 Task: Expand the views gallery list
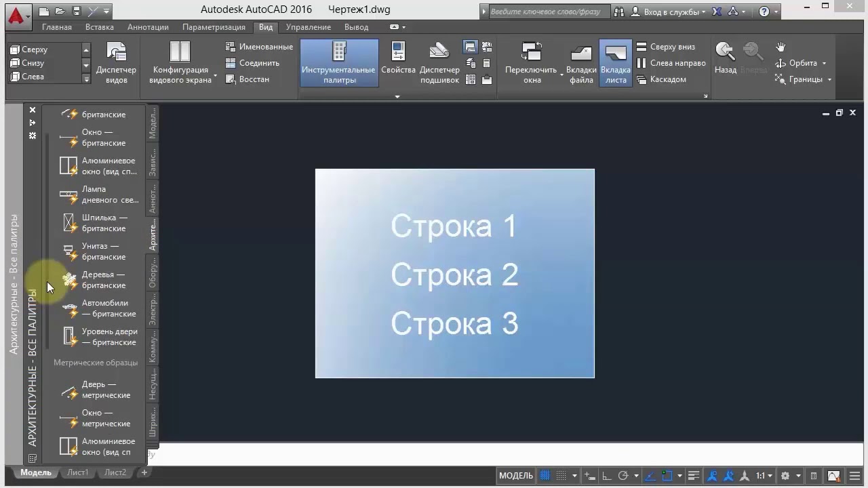coord(86,79)
